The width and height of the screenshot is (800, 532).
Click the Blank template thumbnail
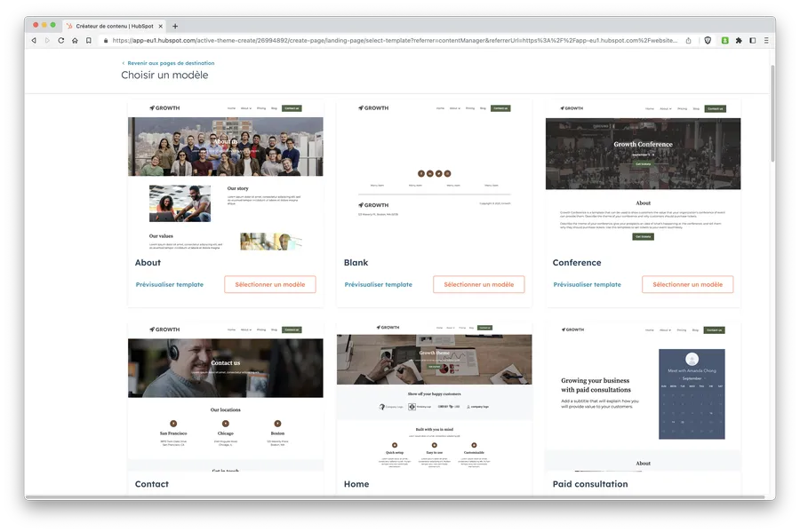click(x=434, y=177)
